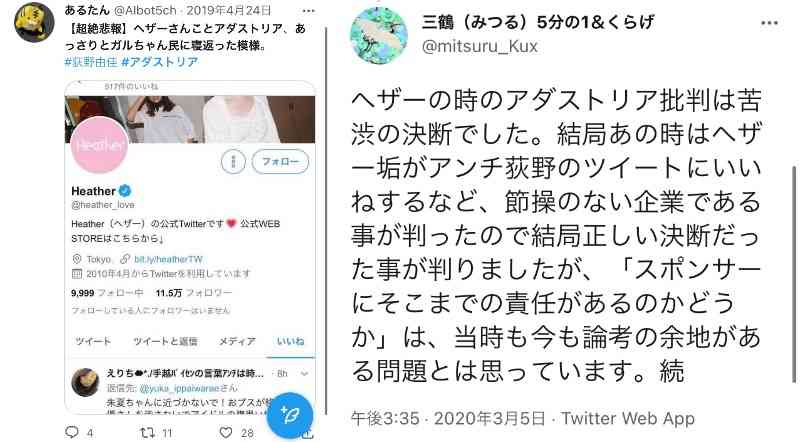Switch to the ツイート tab

pyautogui.click(x=93, y=341)
